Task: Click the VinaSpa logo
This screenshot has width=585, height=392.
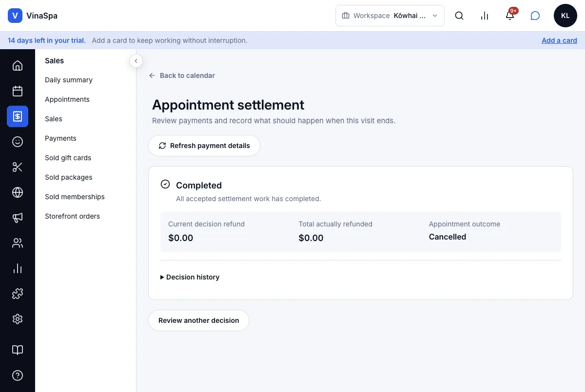Action: 33,16
